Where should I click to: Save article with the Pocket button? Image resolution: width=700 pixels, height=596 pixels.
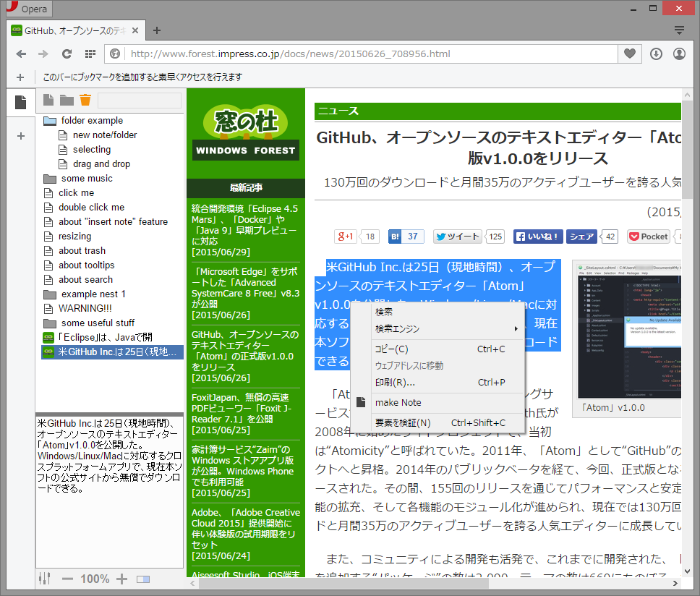(647, 237)
